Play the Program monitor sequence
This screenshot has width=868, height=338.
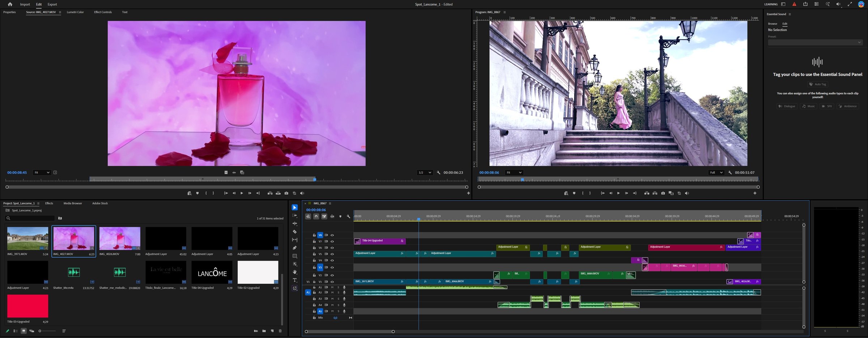[618, 193]
